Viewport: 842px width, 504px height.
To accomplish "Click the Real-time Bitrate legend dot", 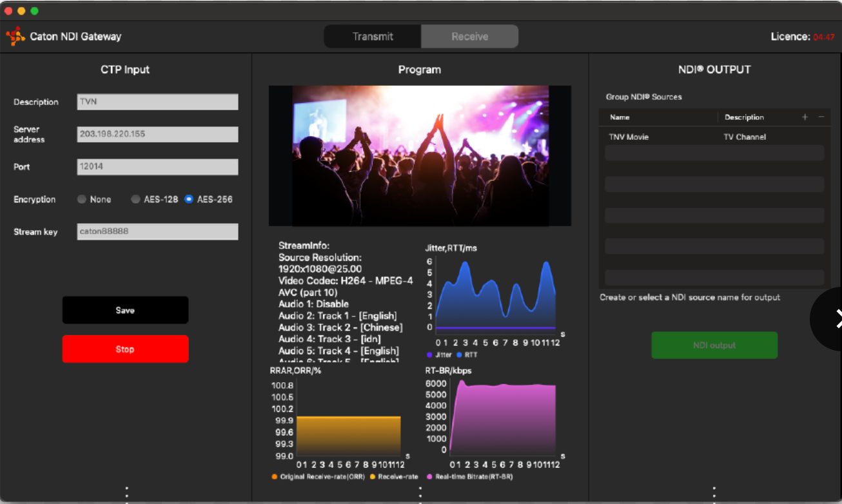I will tap(429, 477).
